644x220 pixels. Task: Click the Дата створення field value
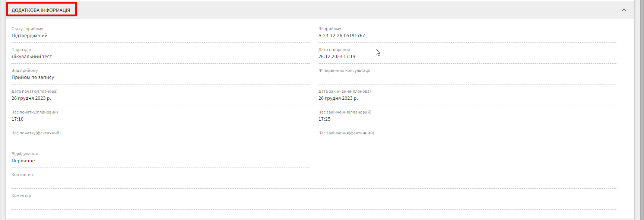[337, 57]
